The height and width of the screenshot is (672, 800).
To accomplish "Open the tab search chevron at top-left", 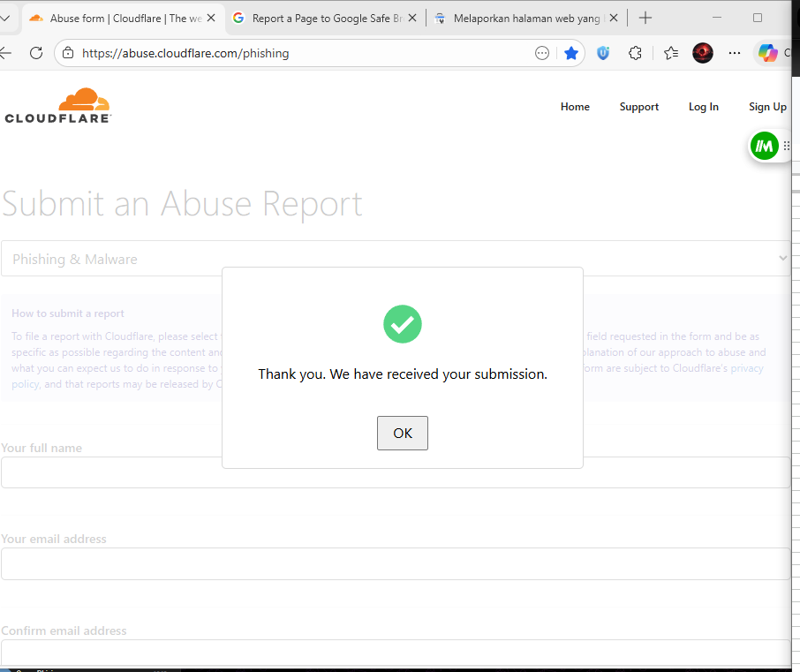I will (5, 18).
